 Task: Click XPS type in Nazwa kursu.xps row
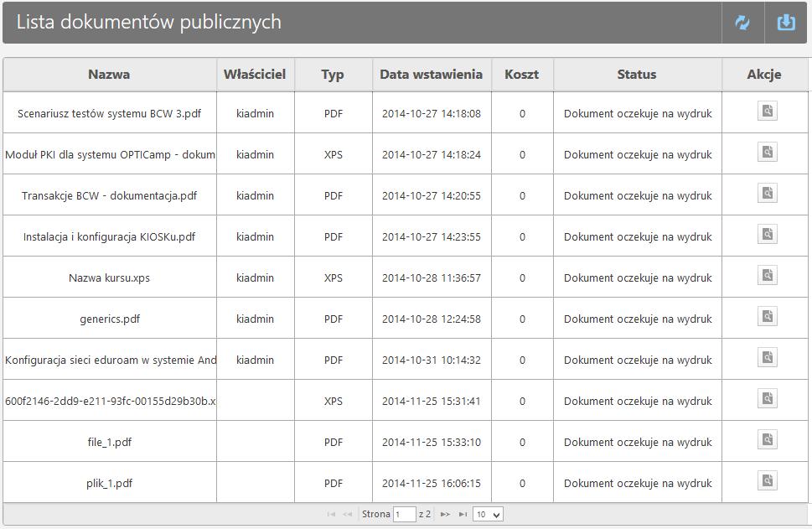coord(333,277)
